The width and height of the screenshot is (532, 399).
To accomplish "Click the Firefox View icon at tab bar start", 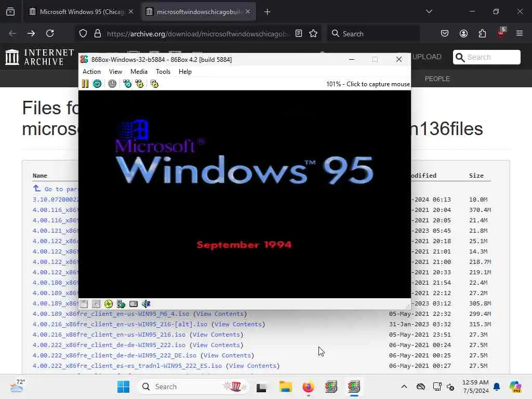I will pyautogui.click(x=10, y=12).
